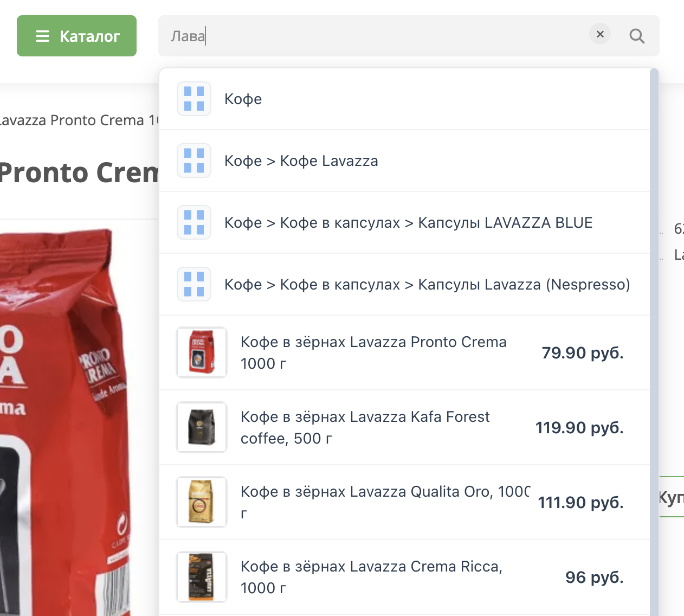Open the Каталог menu button
The height and width of the screenshot is (616, 684).
pyautogui.click(x=76, y=36)
